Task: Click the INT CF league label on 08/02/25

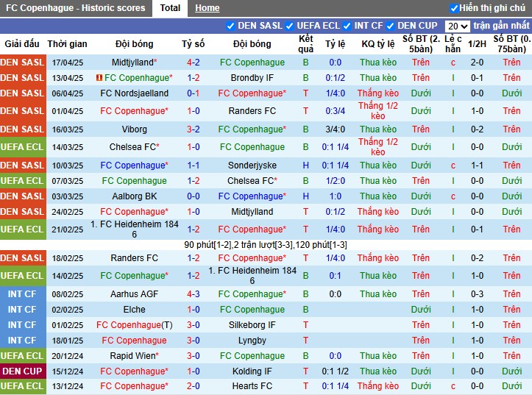Action: coord(22,294)
